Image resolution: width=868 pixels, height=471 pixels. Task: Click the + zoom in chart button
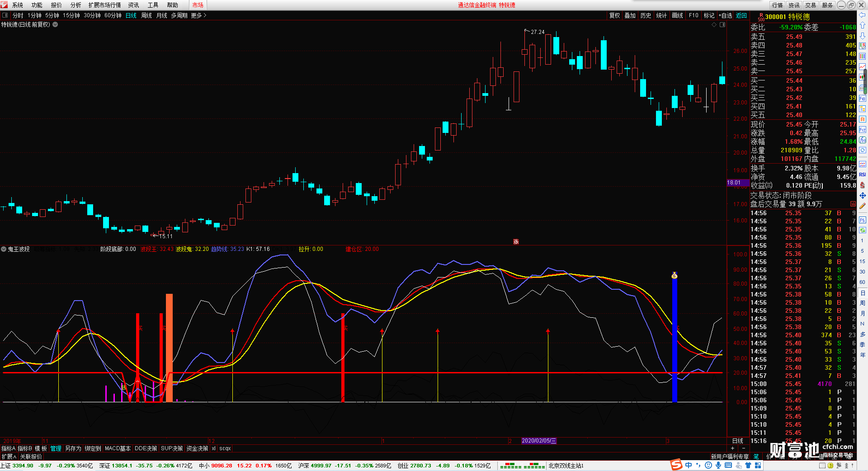pyautogui.click(x=733, y=448)
